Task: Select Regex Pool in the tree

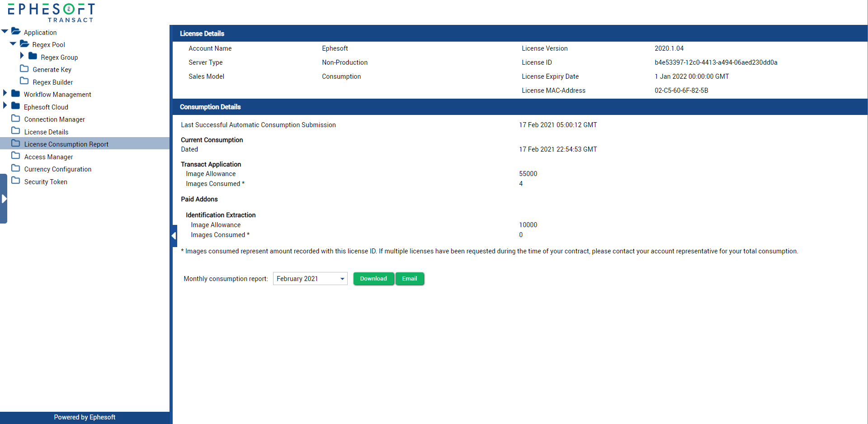Action: (x=49, y=45)
